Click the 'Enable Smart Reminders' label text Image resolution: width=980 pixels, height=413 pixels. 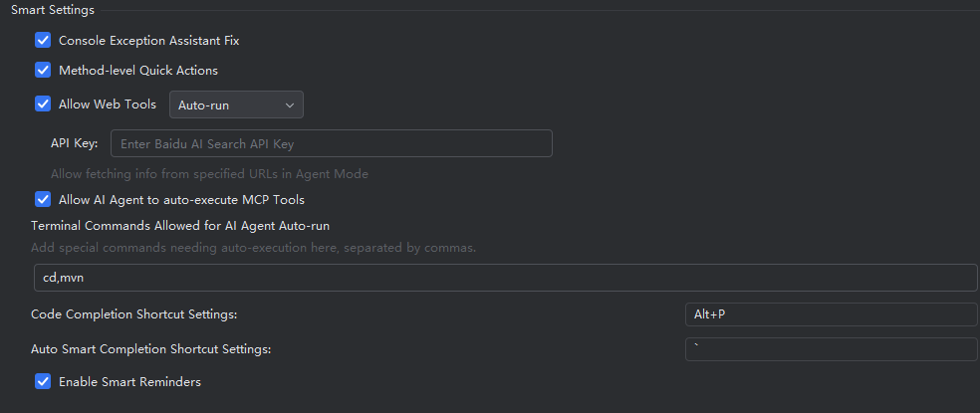[129, 381]
